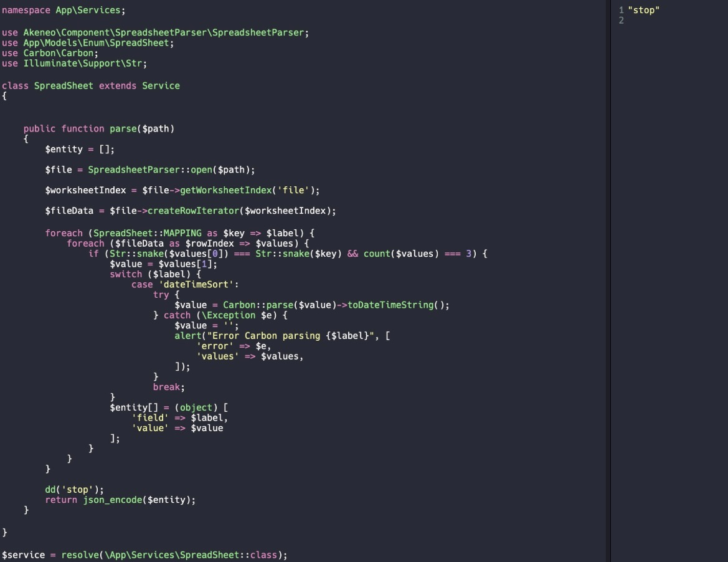
Task: Click the Carbon::parse toDateTimeString line
Action: click(x=311, y=305)
